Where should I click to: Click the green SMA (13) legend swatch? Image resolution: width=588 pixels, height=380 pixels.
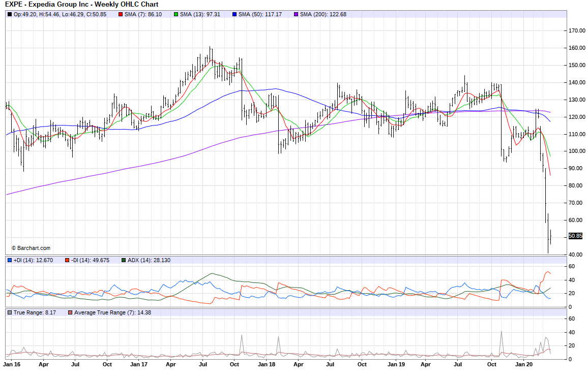(176, 14)
